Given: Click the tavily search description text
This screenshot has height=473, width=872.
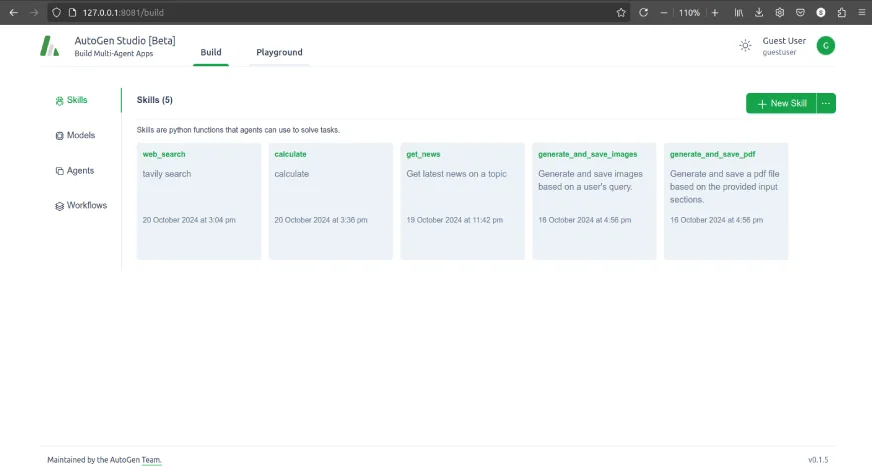Looking at the screenshot, I should [167, 174].
